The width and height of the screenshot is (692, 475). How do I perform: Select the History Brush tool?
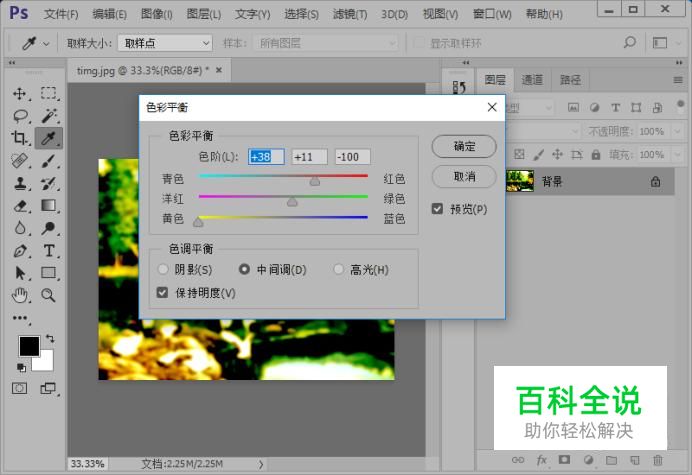coord(49,183)
